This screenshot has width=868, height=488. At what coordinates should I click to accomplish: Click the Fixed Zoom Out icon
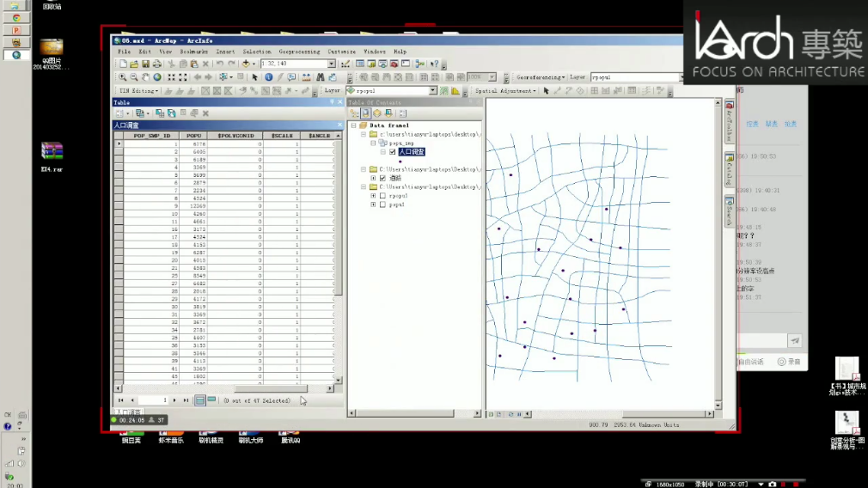pyautogui.click(x=183, y=77)
